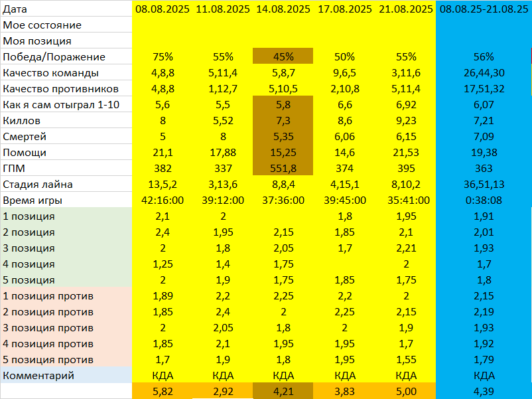The image size is (532, 399).
Task: Click the '9,23' kills cell
Action: click(x=406, y=120)
